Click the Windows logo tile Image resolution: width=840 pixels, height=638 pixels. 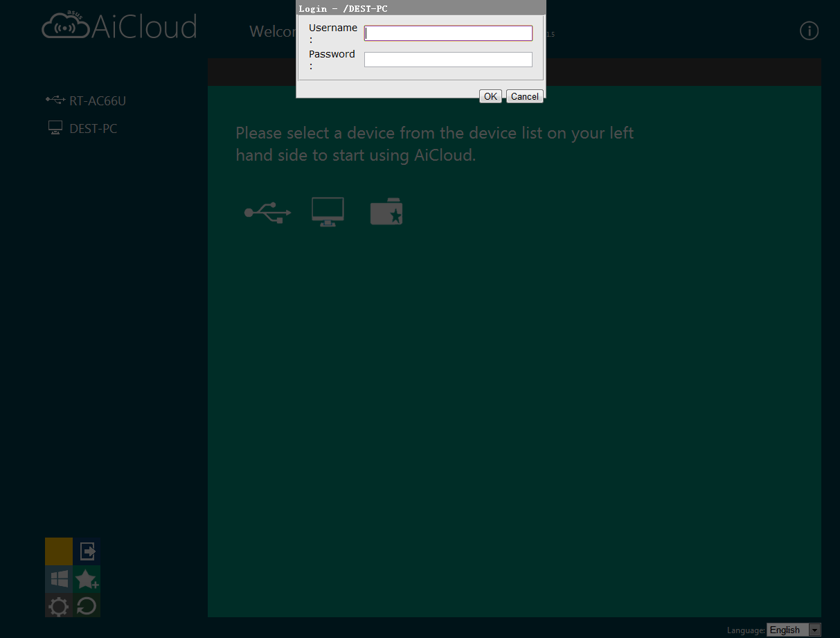[x=59, y=579]
